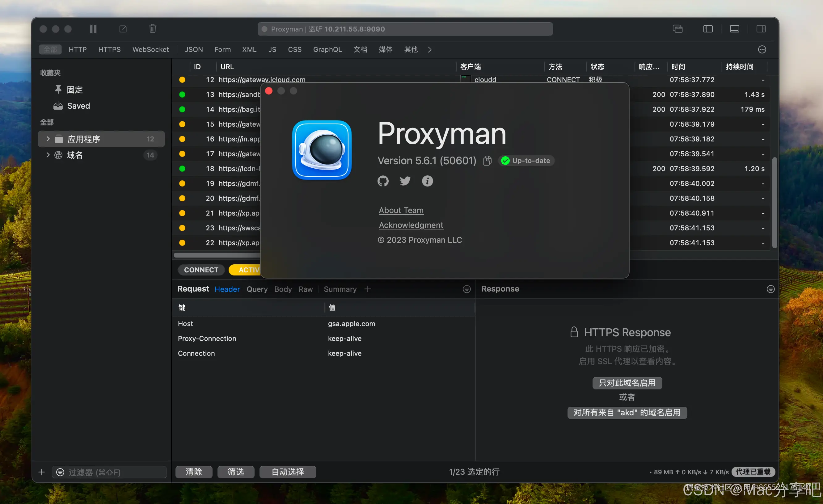
Task: Select the JSON filter tab
Action: point(194,50)
